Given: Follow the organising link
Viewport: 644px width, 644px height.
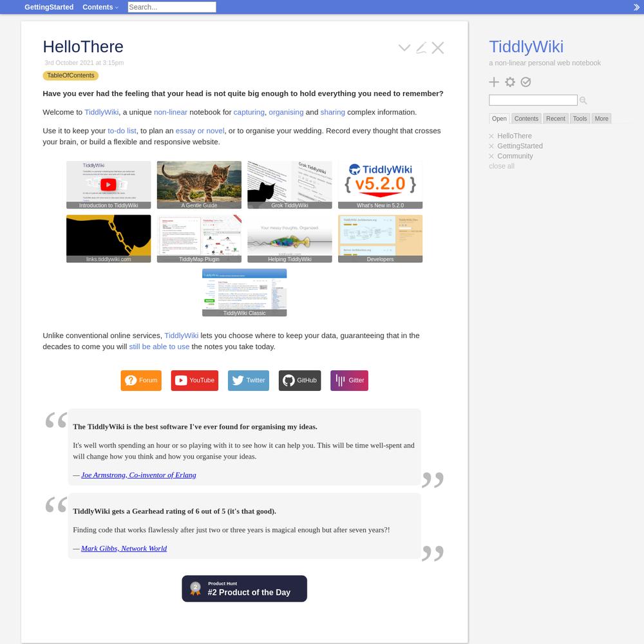Looking at the screenshot, I should 287,112.
